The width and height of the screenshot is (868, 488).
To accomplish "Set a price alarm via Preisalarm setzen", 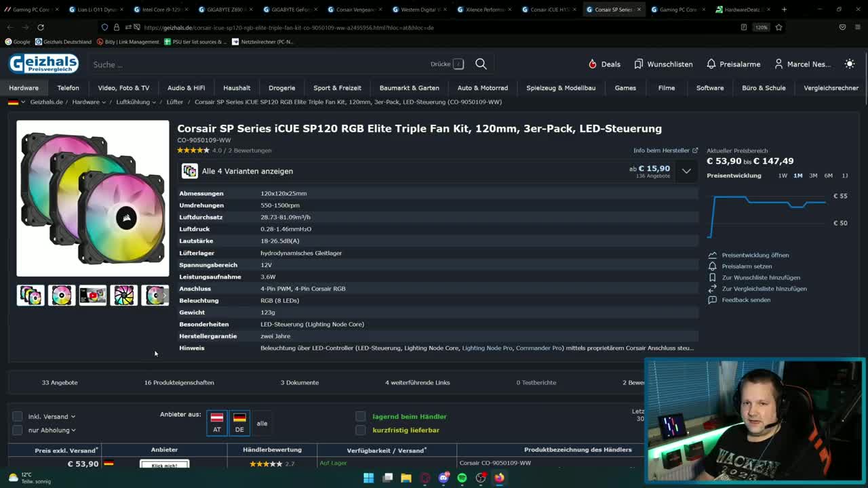I will coord(740,266).
